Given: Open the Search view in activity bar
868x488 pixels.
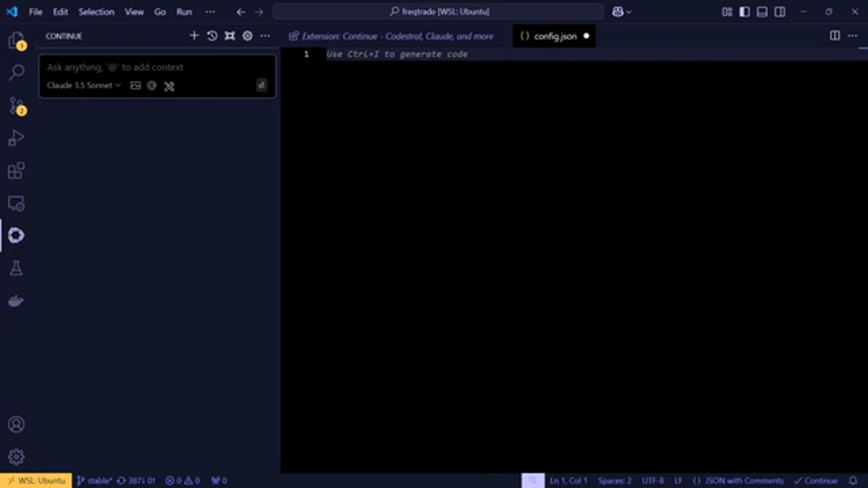Looking at the screenshot, I should [x=16, y=72].
